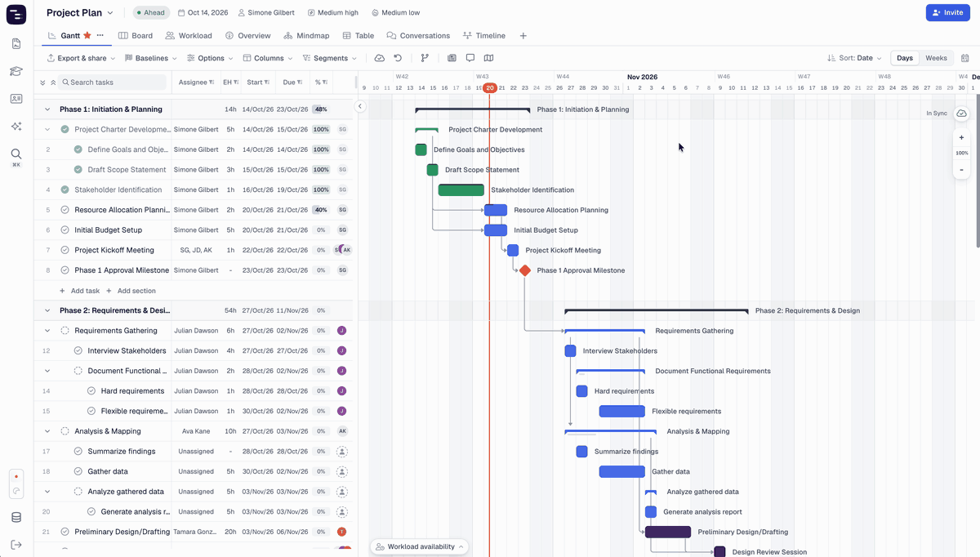Click the map view icon in toolbar
The width and height of the screenshot is (980, 557).
click(488, 58)
